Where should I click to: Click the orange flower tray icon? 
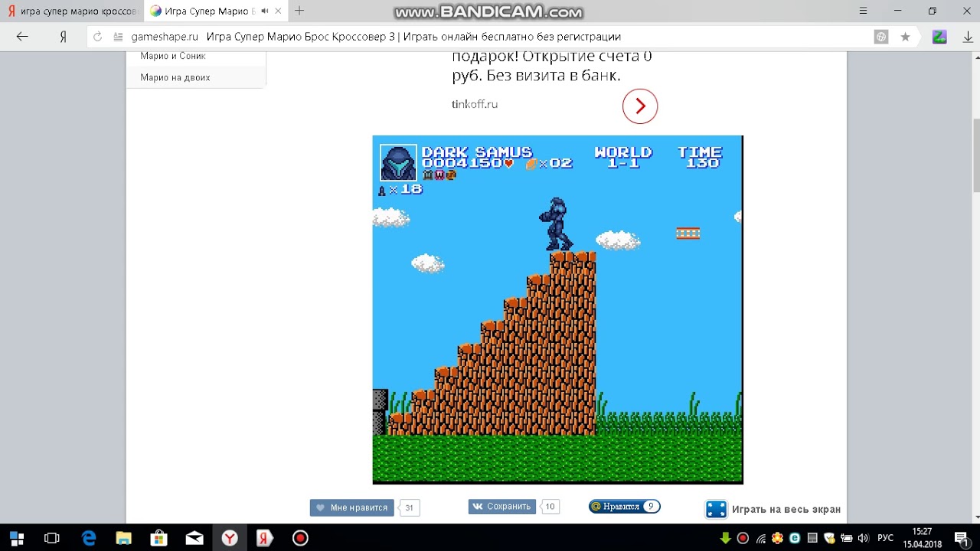pyautogui.click(x=778, y=538)
